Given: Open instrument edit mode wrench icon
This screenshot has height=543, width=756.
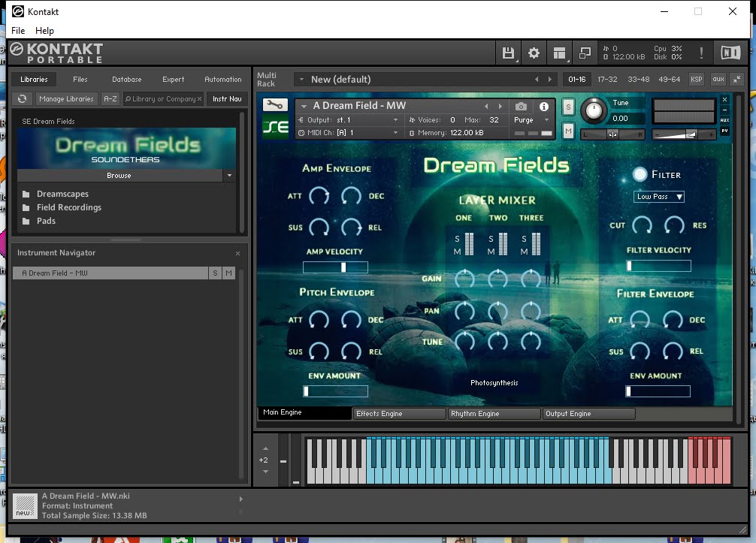Looking at the screenshot, I should [275, 104].
